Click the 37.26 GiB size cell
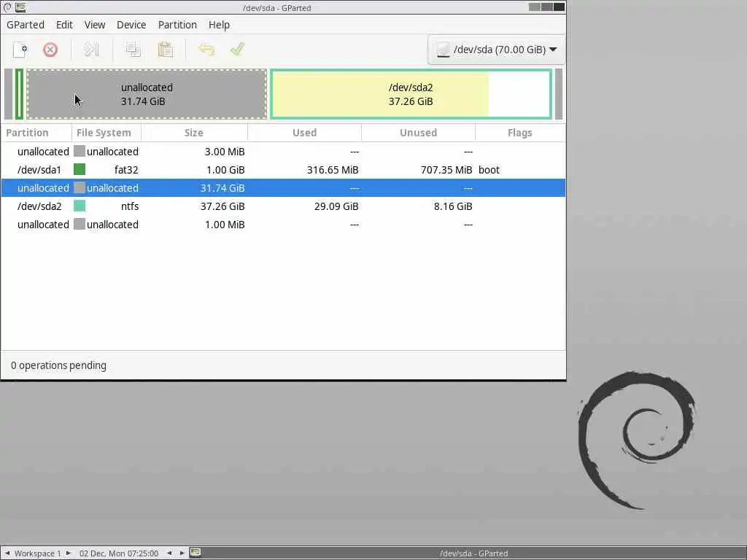Image resolution: width=747 pixels, height=560 pixels. click(222, 206)
